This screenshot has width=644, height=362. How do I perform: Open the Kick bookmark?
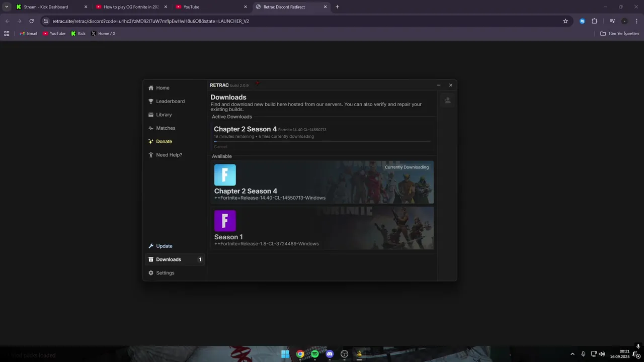click(78, 34)
